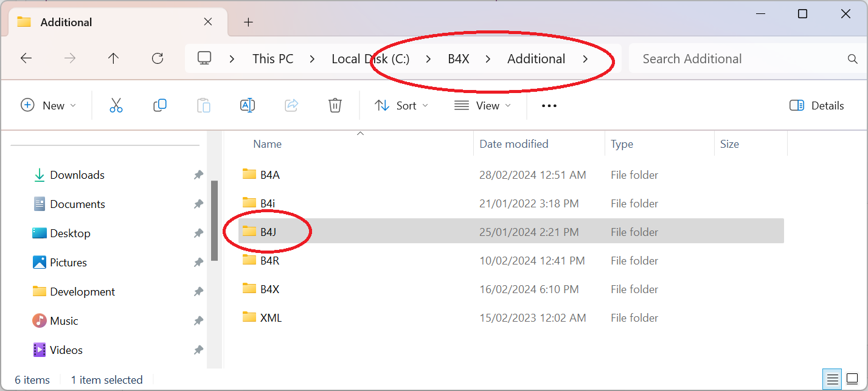Select the B4R folder
868x391 pixels.
(269, 260)
